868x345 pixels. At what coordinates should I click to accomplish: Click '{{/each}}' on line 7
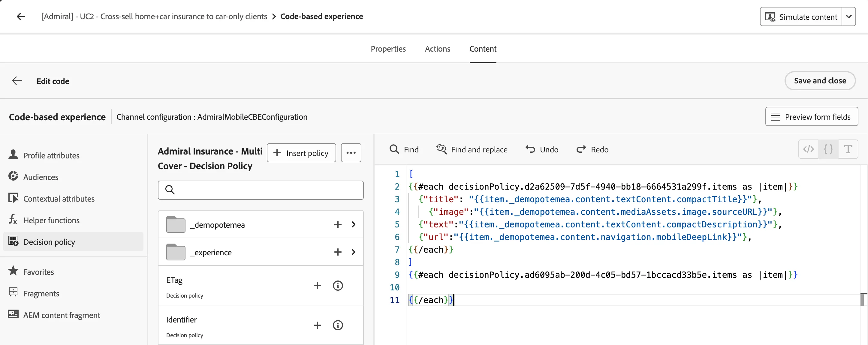tap(431, 250)
